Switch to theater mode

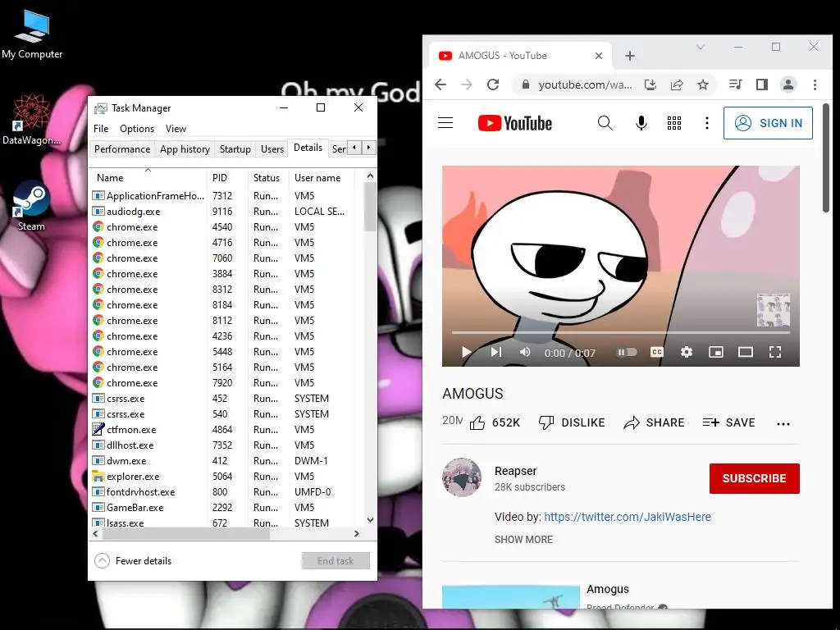(745, 352)
